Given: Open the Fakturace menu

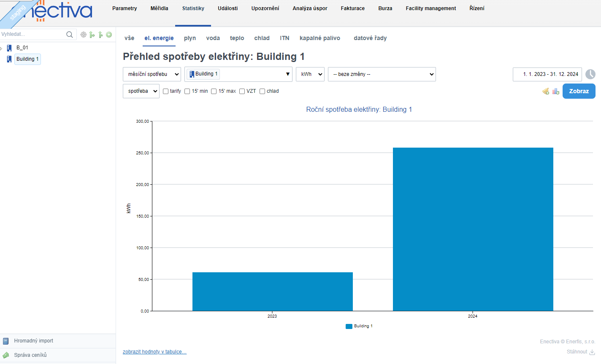Looking at the screenshot, I should [x=352, y=8].
